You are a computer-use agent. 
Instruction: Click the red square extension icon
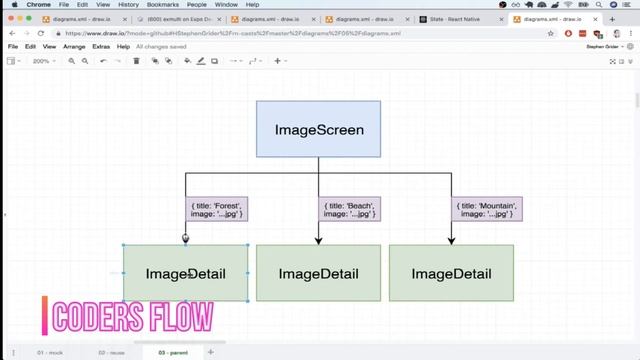click(582, 33)
